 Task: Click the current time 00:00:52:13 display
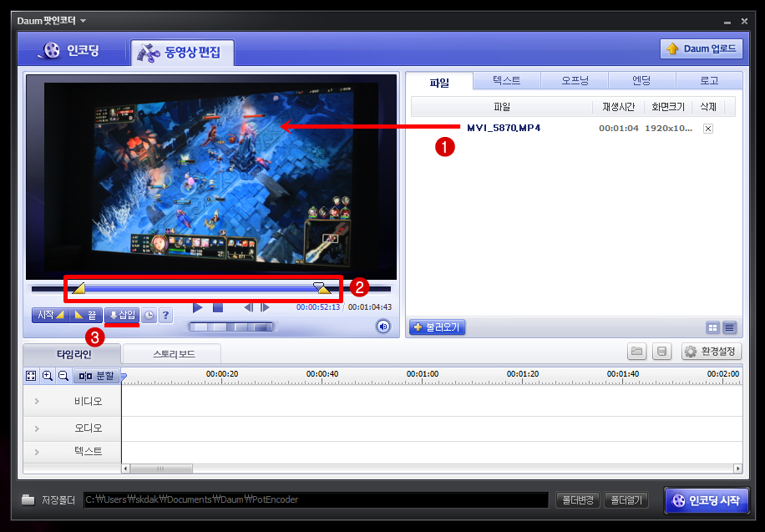click(318, 307)
